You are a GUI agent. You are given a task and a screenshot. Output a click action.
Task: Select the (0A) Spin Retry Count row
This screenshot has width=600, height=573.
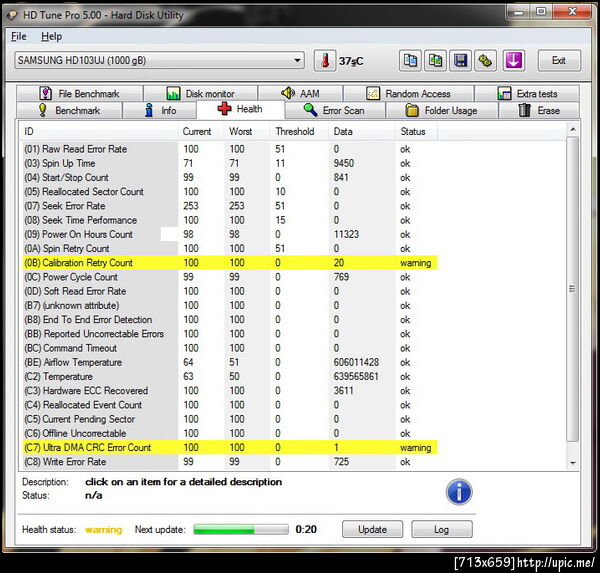228,248
